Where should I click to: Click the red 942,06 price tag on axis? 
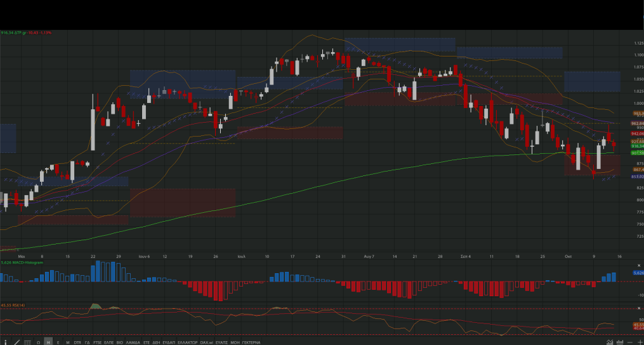[638, 133]
